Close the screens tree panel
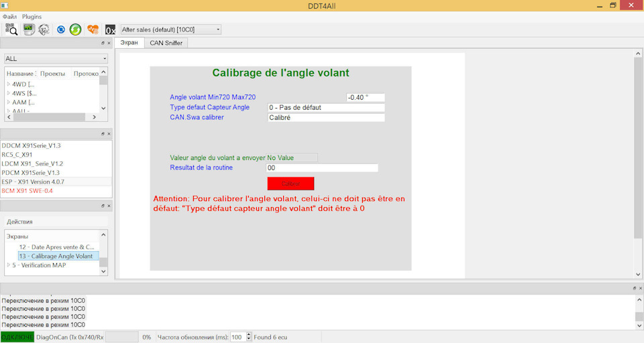 (x=109, y=206)
